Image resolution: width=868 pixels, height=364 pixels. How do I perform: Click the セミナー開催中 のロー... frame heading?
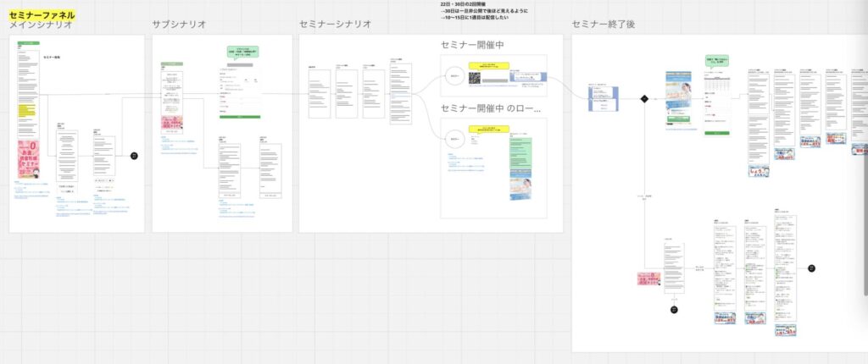pyautogui.click(x=492, y=108)
